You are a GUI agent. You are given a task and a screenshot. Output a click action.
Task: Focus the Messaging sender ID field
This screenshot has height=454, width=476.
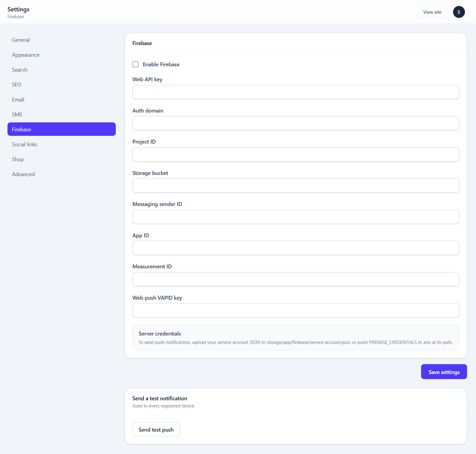click(x=296, y=217)
